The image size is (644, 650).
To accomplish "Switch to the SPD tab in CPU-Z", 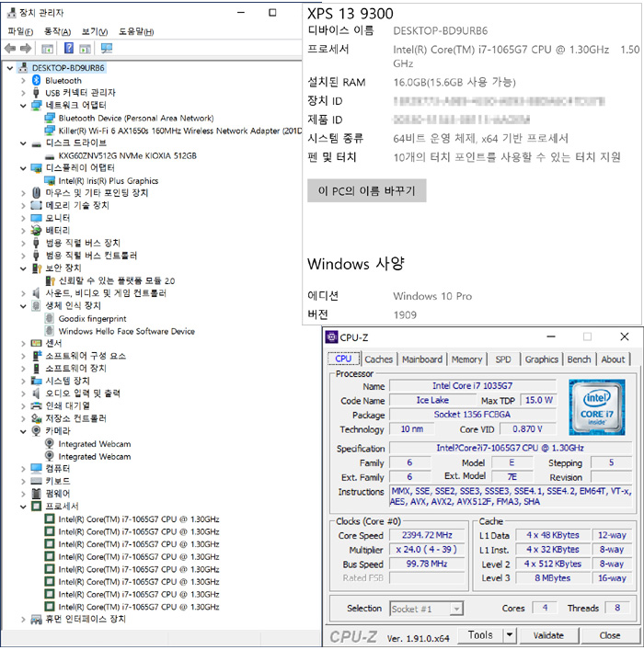I will 503,359.
